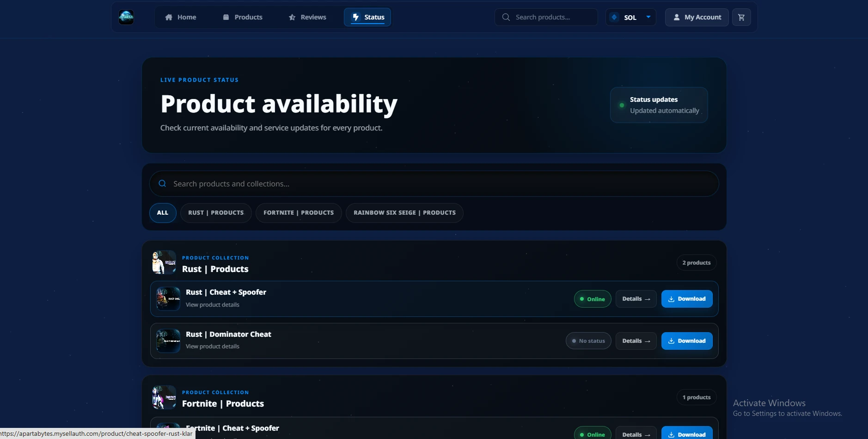868x439 pixels.
Task: Click the Fortnite | Cheat + Spoofer title
Action: click(x=232, y=428)
